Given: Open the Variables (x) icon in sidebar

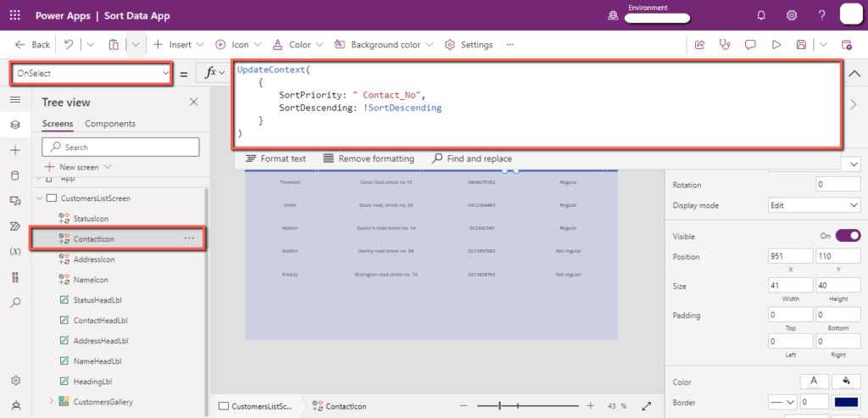Looking at the screenshot, I should 15,251.
